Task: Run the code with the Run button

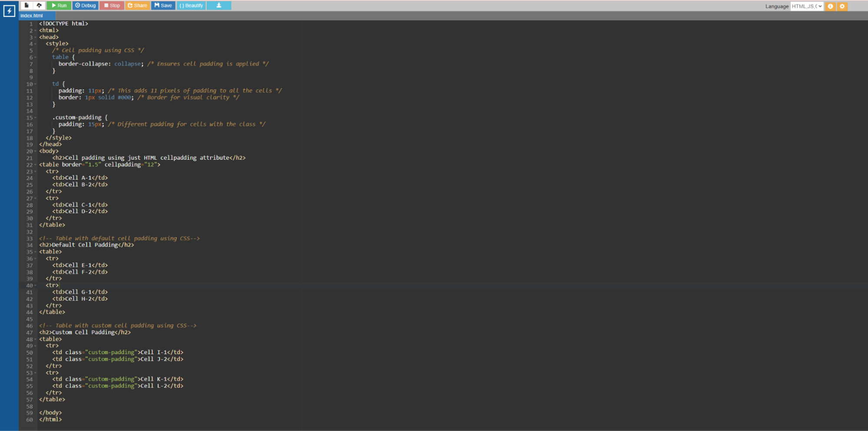Action: pos(59,6)
